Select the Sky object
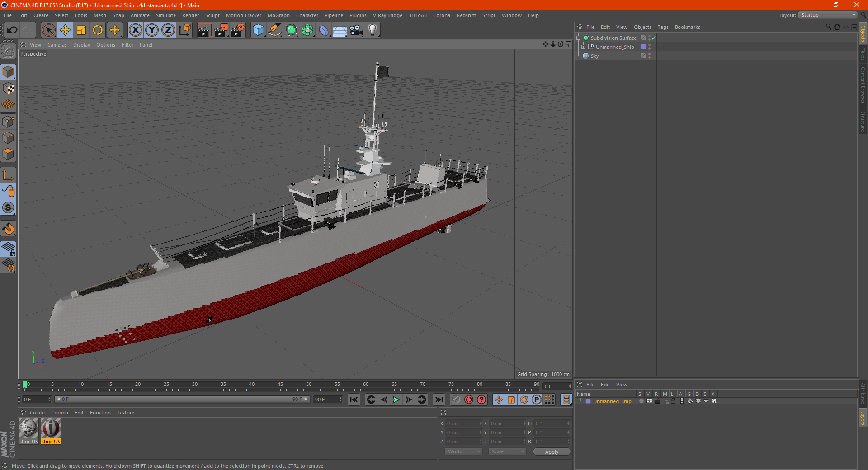Image resolution: width=868 pixels, height=470 pixels. pyautogui.click(x=594, y=56)
